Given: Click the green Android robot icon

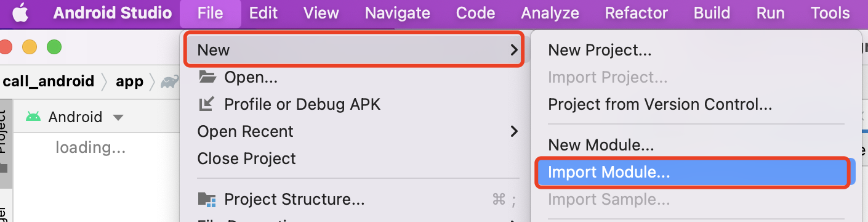Looking at the screenshot, I should 34,117.
